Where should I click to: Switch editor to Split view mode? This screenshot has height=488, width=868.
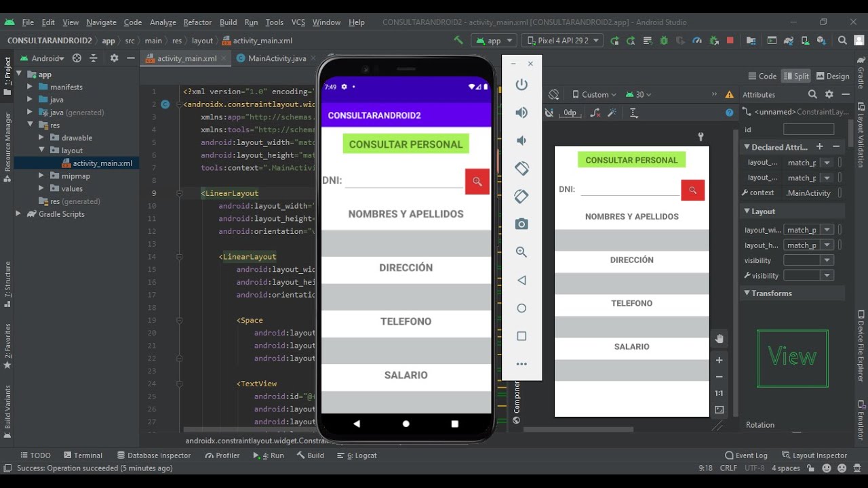point(796,77)
